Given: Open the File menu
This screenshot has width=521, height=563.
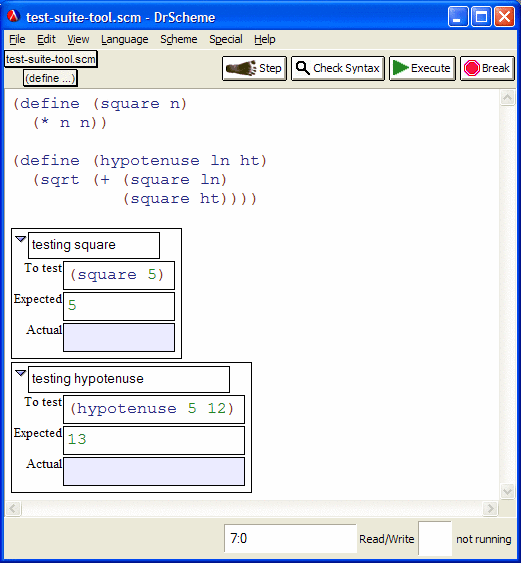Looking at the screenshot, I should tap(17, 39).
